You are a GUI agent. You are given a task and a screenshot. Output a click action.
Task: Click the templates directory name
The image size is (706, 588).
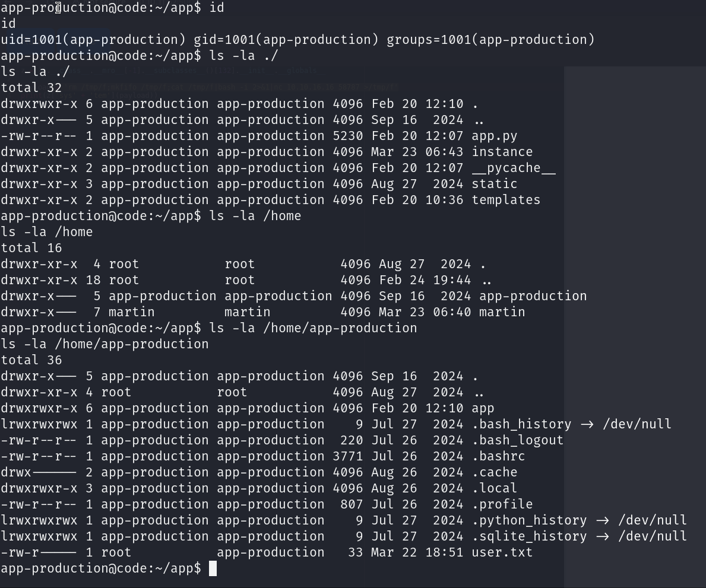(x=506, y=200)
